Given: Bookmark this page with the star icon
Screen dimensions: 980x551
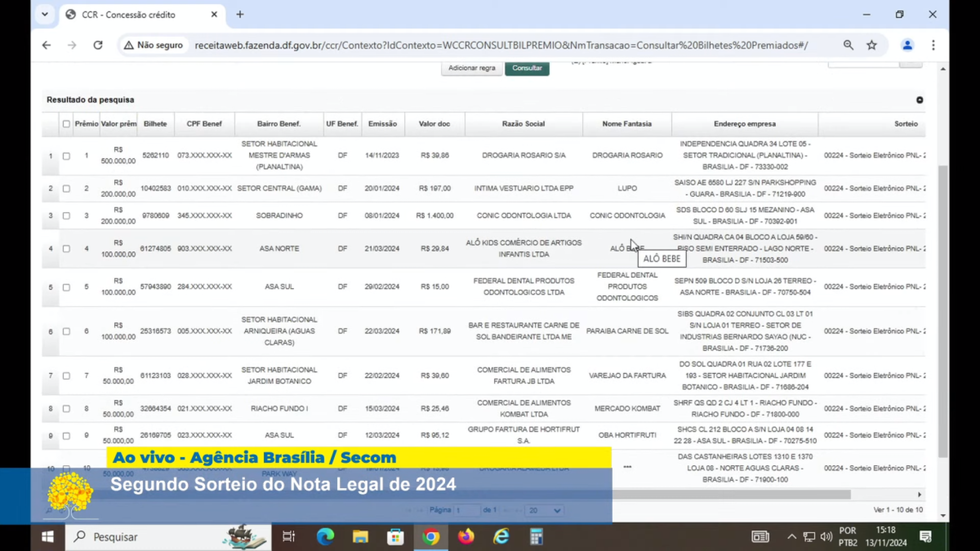Looking at the screenshot, I should 872,45.
